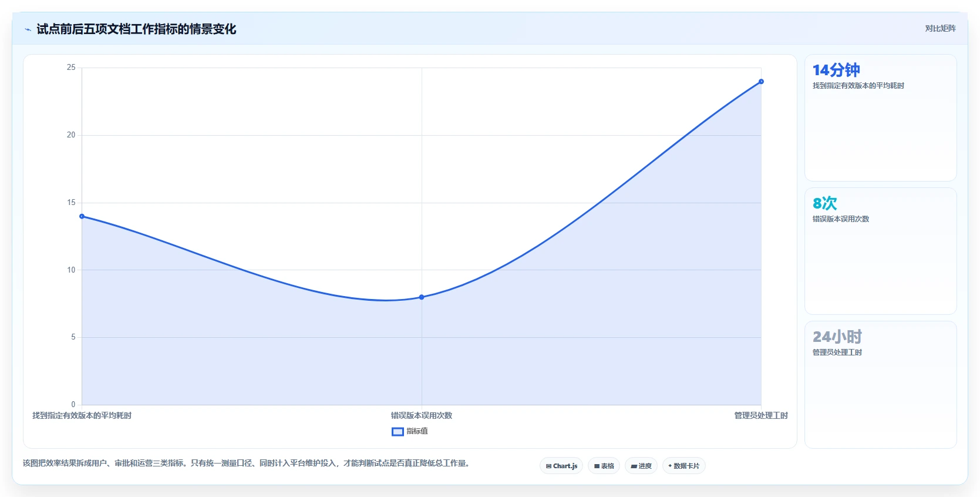Open the 14分钟 data card
This screenshot has height=497, width=980.
[x=880, y=117]
